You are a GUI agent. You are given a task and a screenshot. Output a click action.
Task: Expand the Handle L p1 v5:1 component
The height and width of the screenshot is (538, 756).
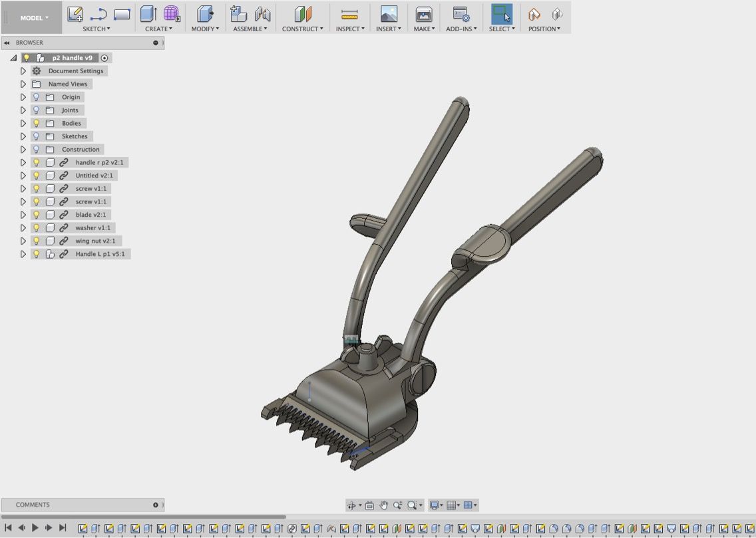[23, 254]
